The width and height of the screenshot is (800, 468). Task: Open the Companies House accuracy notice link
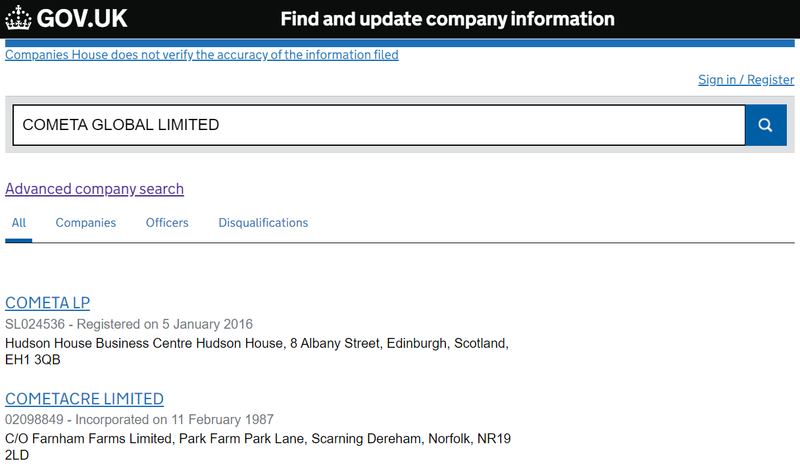coord(202,55)
